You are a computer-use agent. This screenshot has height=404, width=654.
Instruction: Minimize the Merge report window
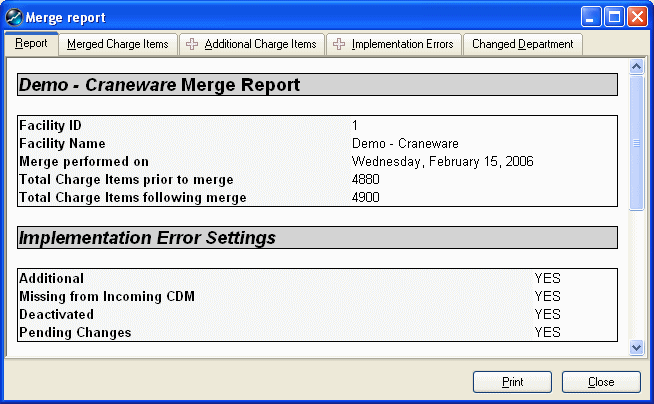591,17
